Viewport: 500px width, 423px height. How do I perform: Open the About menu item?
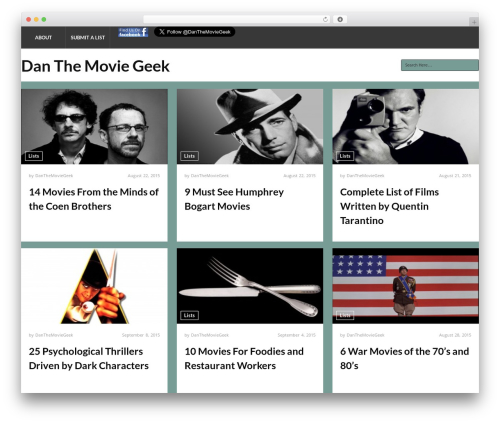pyautogui.click(x=43, y=38)
